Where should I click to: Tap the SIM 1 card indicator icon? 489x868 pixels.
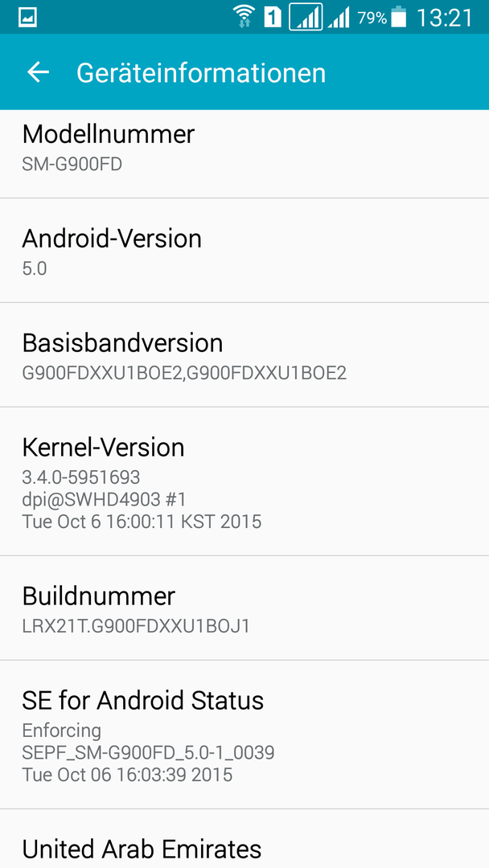[273, 18]
